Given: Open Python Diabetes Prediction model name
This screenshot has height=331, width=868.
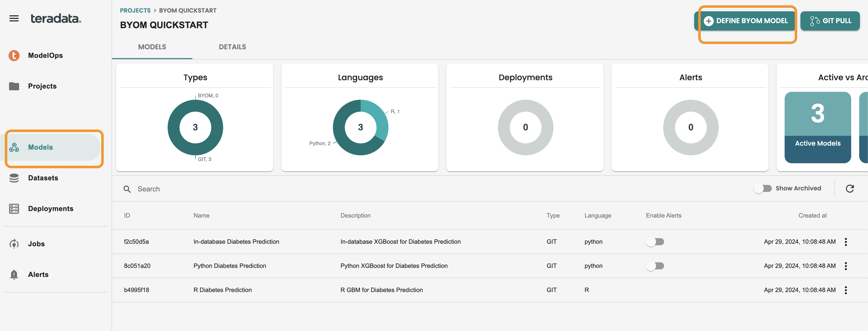Looking at the screenshot, I should pos(230,266).
